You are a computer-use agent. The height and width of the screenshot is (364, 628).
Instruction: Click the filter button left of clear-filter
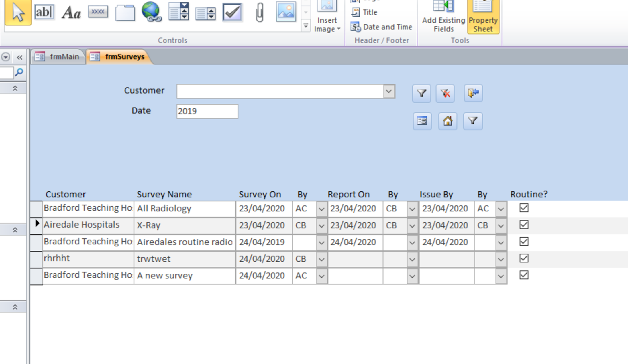tap(421, 93)
